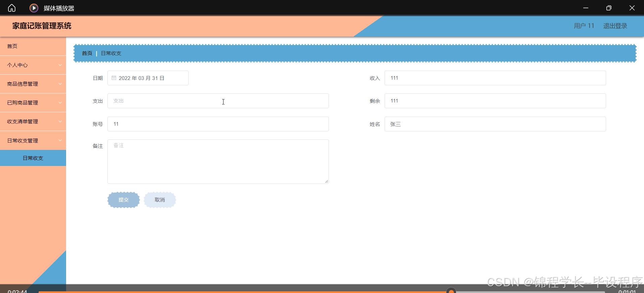Click the 取消 cancel button
This screenshot has height=293, width=644.
(x=160, y=200)
